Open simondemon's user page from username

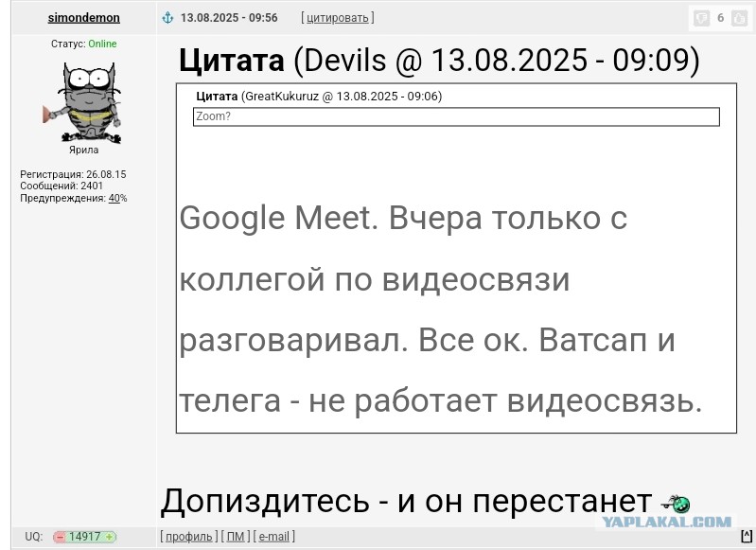84,18
